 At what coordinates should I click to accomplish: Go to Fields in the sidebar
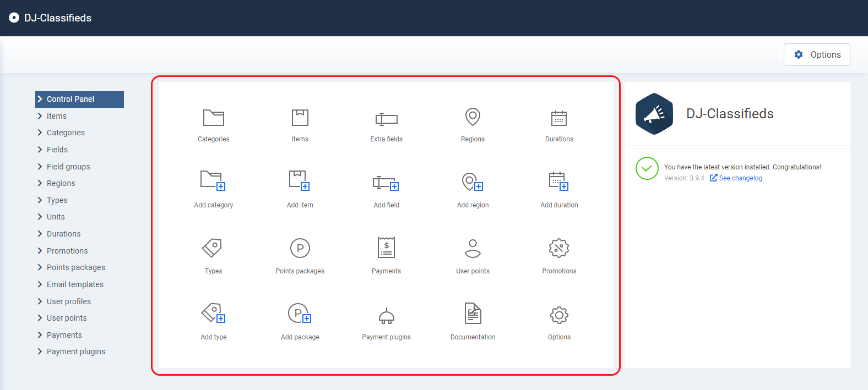(57, 150)
